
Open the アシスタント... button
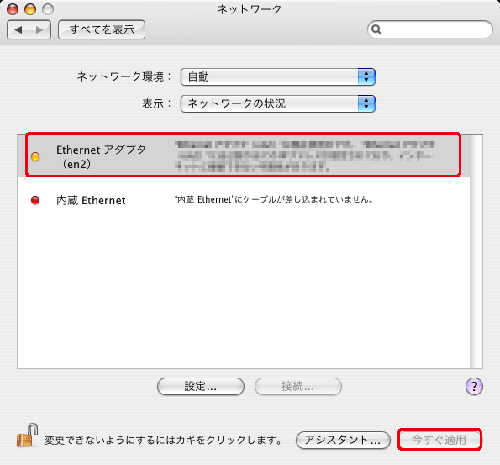pyautogui.click(x=343, y=440)
